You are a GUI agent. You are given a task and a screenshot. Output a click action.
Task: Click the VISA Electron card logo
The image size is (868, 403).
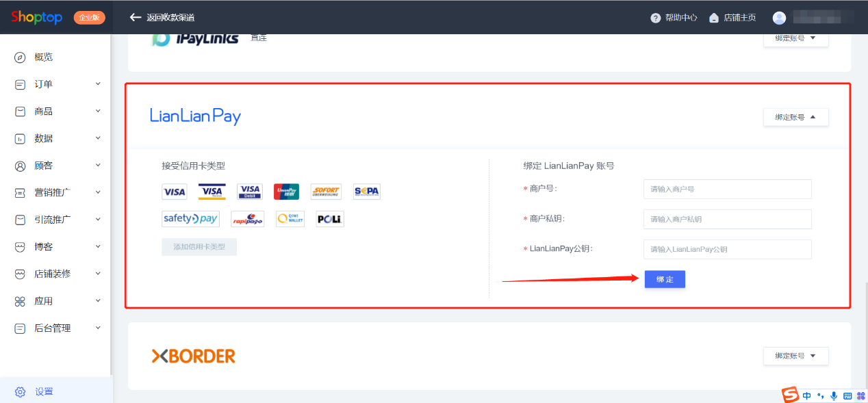coord(212,192)
